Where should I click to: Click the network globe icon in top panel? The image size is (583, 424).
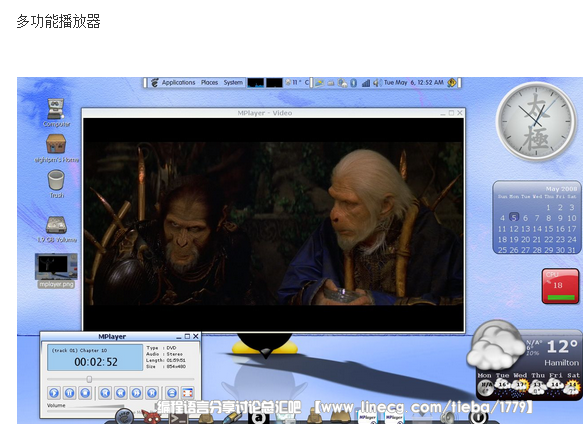click(342, 83)
